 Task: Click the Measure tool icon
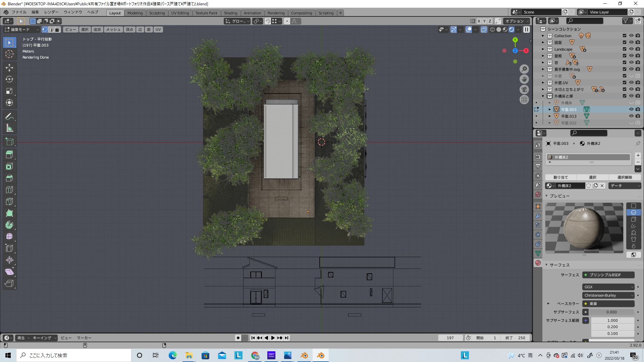point(9,128)
